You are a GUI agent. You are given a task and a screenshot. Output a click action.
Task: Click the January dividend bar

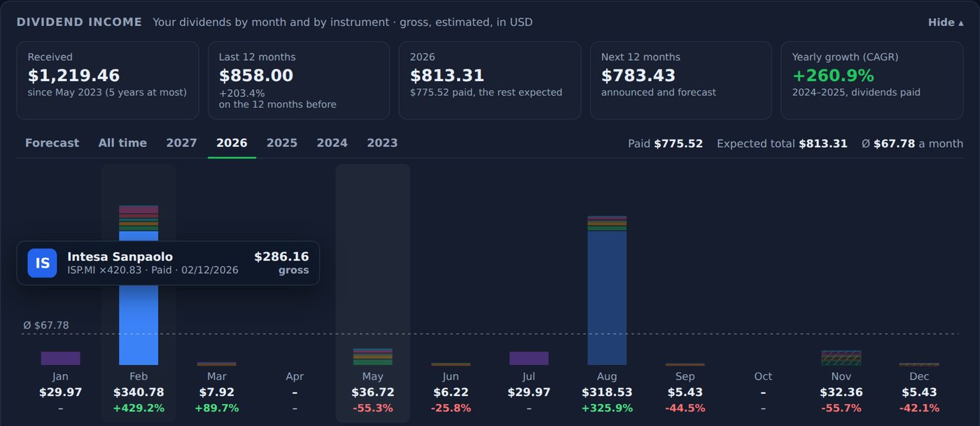[x=60, y=358]
